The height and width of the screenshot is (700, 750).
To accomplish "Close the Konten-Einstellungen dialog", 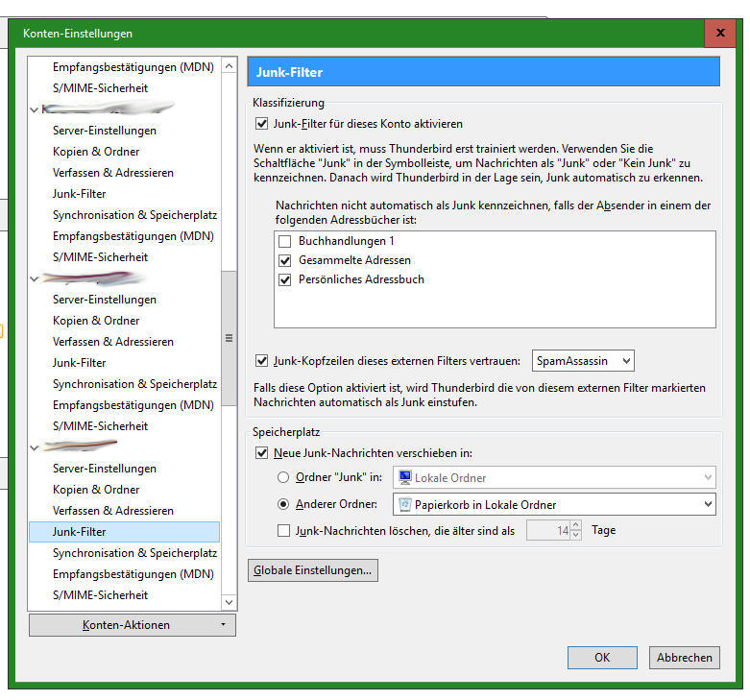I will [720, 33].
